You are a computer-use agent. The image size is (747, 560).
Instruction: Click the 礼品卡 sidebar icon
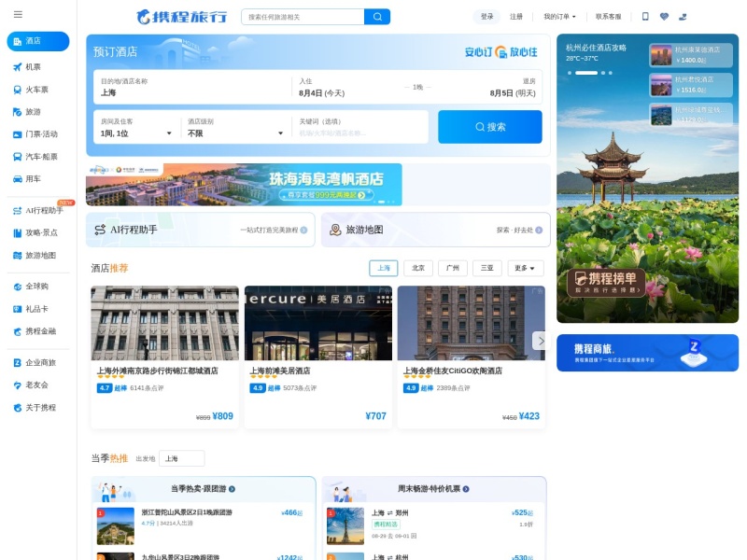18,309
